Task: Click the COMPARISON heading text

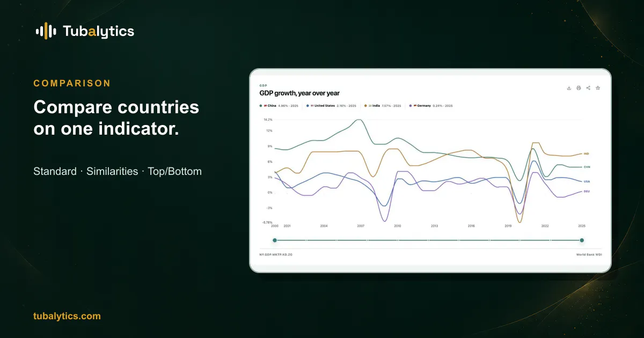Action: pyautogui.click(x=72, y=83)
